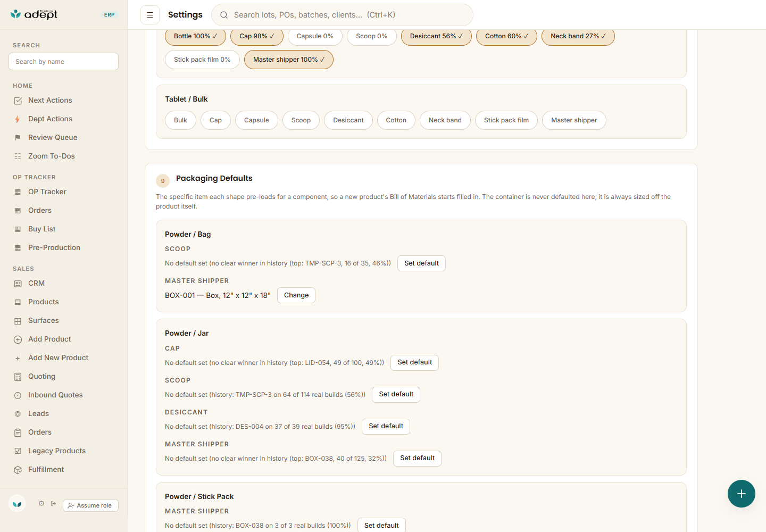Set default for Powder / Bag scoop

[x=421, y=263]
